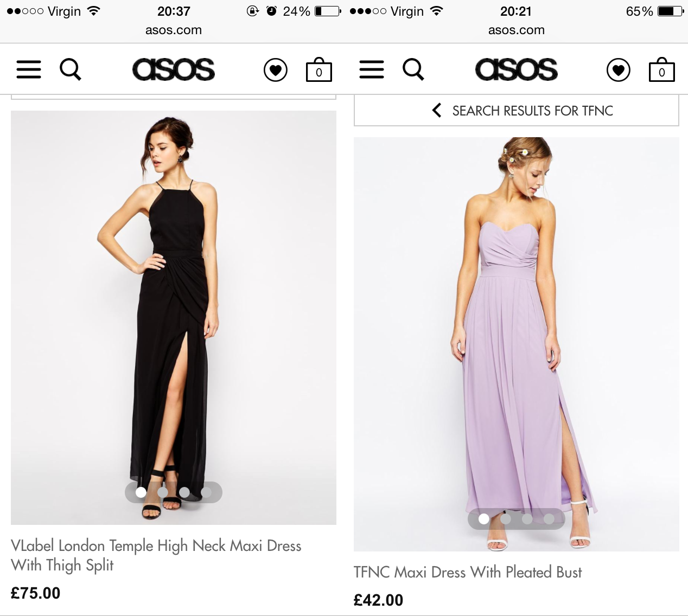Select last image dot on the lilac dress
Screen dimensions: 688x616
[549, 519]
